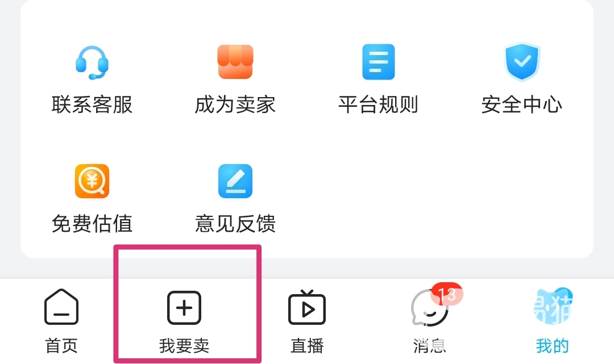This screenshot has height=364, width=614.
Task: Tap the 免费估值 text label
Action: 92,224
